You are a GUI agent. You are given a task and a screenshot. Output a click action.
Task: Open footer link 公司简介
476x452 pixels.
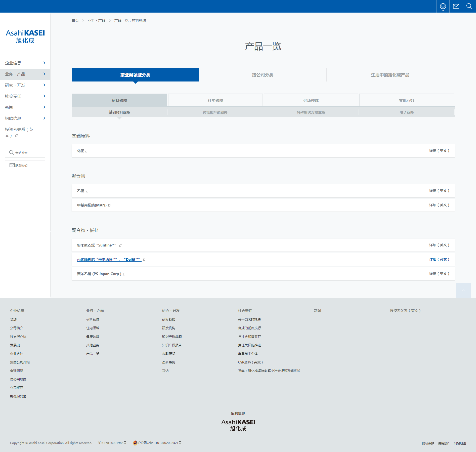tap(17, 328)
